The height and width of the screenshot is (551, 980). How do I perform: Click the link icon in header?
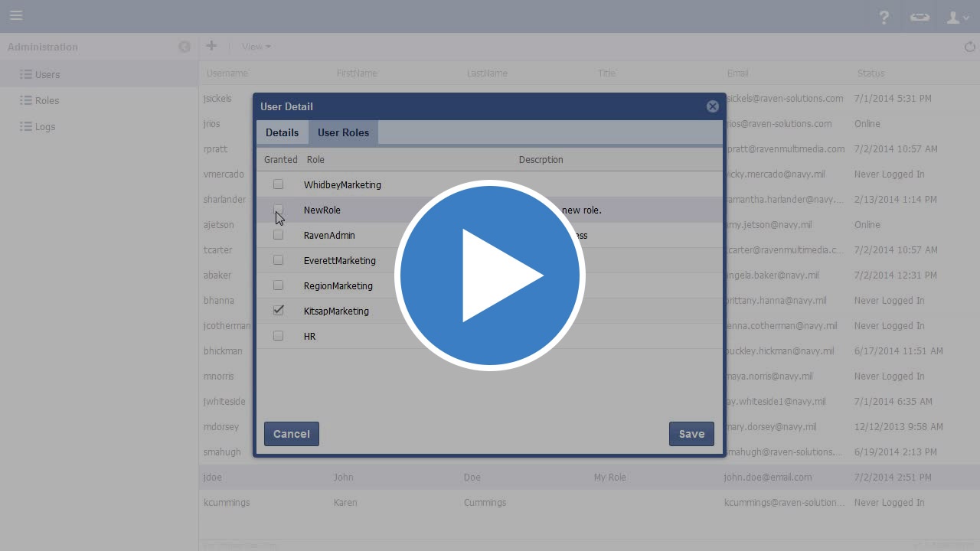point(920,17)
